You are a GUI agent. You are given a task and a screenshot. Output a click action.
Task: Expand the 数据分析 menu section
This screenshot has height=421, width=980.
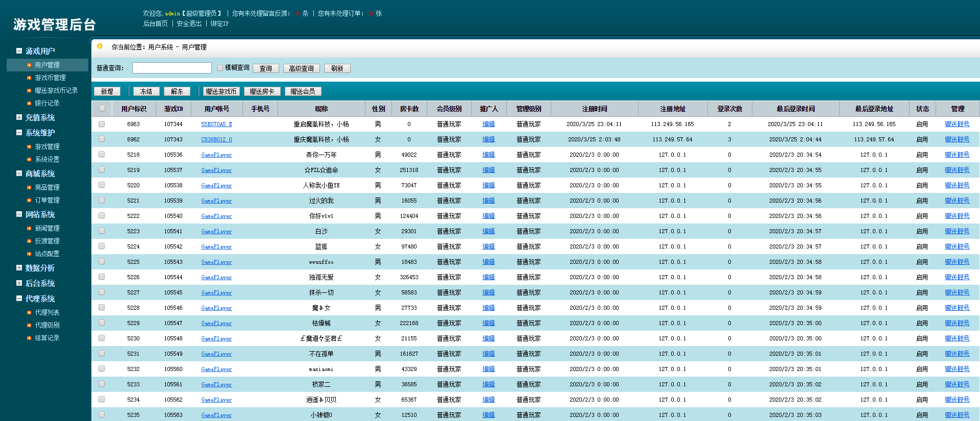pos(19,268)
